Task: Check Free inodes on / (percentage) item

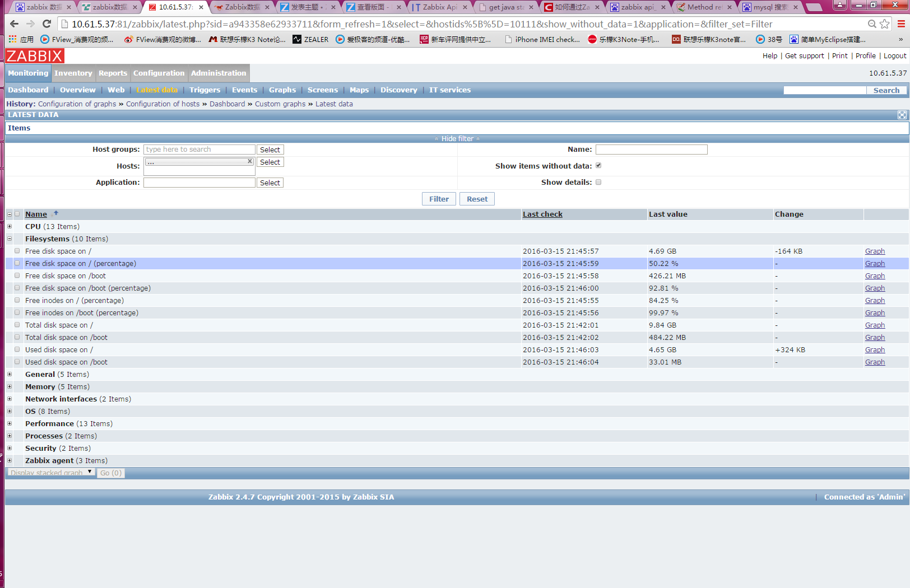Action: pos(17,300)
